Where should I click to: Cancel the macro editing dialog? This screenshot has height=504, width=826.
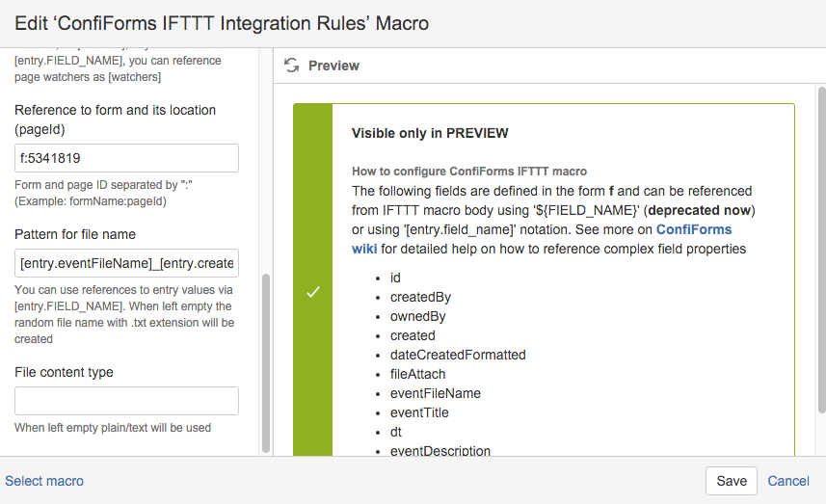point(787,481)
